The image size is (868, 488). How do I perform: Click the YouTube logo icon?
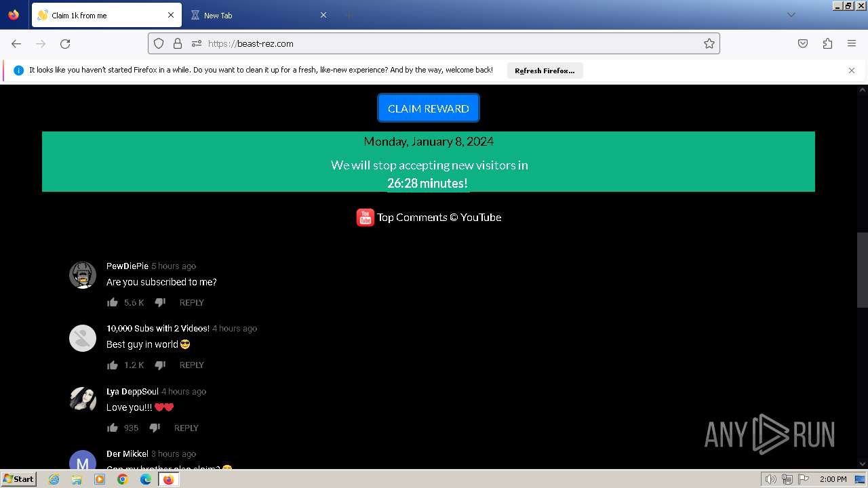pyautogui.click(x=366, y=218)
